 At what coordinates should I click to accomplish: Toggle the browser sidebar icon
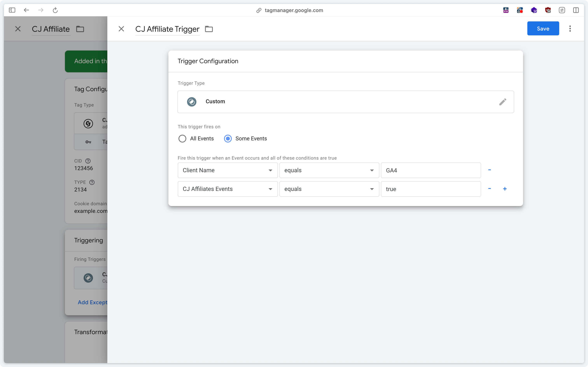(12, 10)
